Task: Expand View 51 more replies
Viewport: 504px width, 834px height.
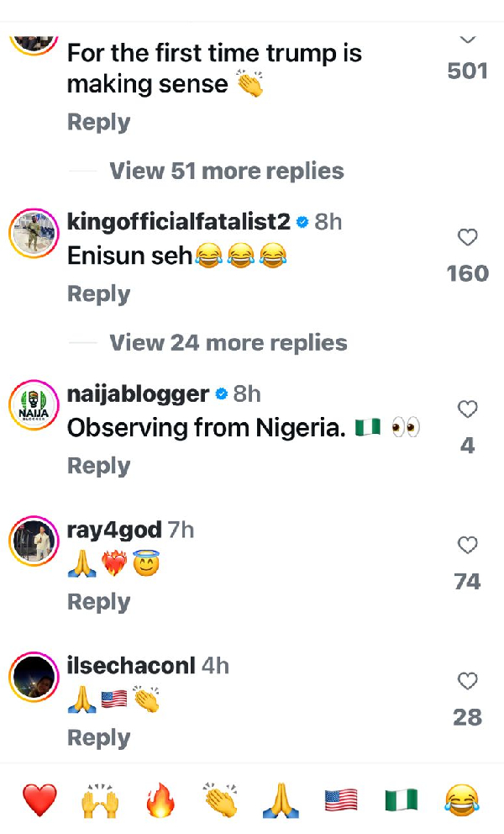Action: tap(227, 172)
